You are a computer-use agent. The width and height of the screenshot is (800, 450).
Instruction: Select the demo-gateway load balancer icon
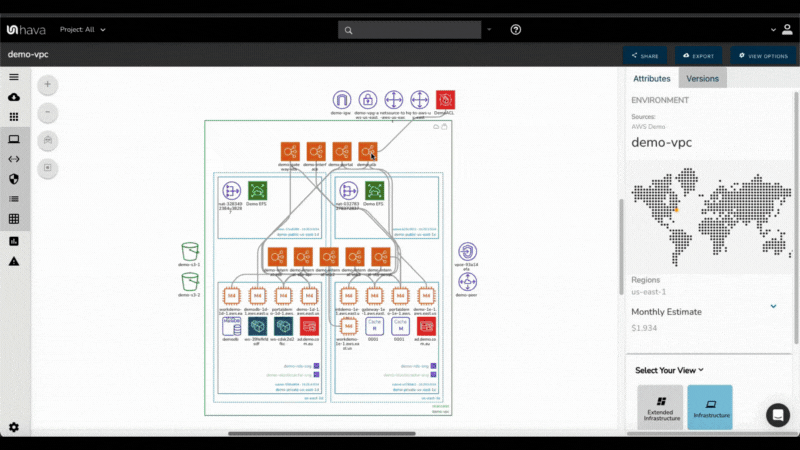[290, 152]
